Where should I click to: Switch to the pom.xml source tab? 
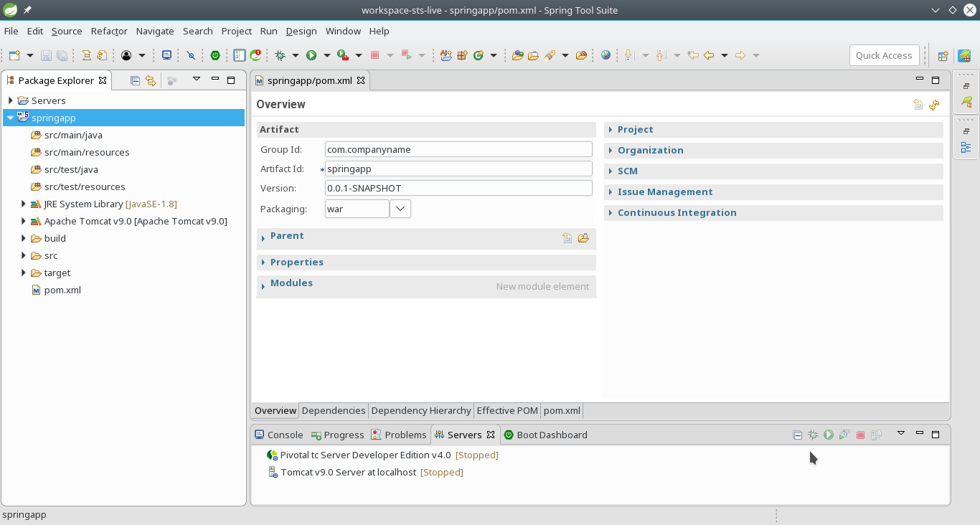click(562, 410)
